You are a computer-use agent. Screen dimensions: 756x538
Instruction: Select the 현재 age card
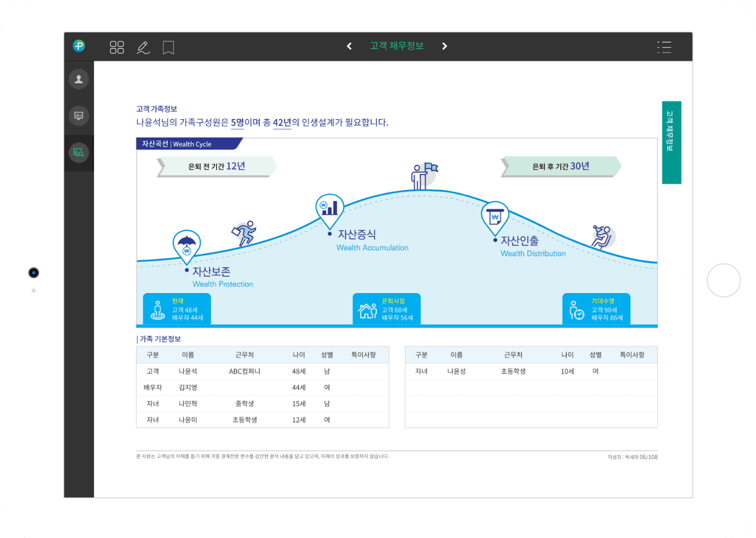(x=177, y=309)
